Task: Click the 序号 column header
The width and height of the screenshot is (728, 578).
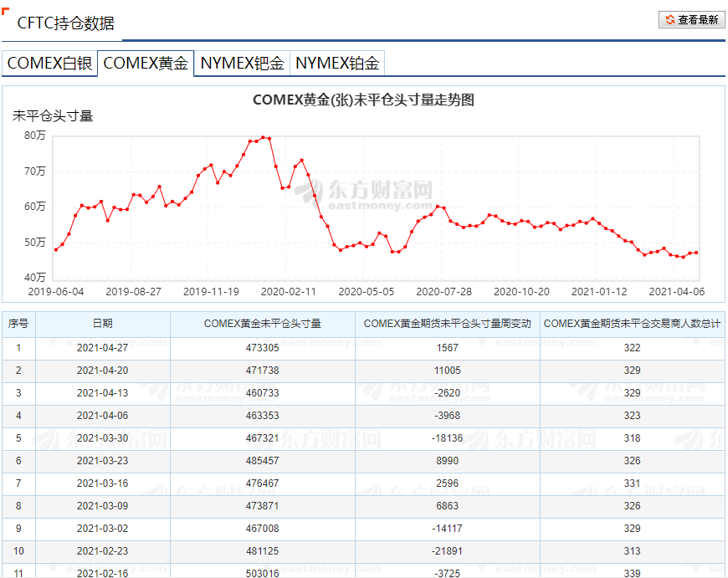Action: pyautogui.click(x=18, y=324)
